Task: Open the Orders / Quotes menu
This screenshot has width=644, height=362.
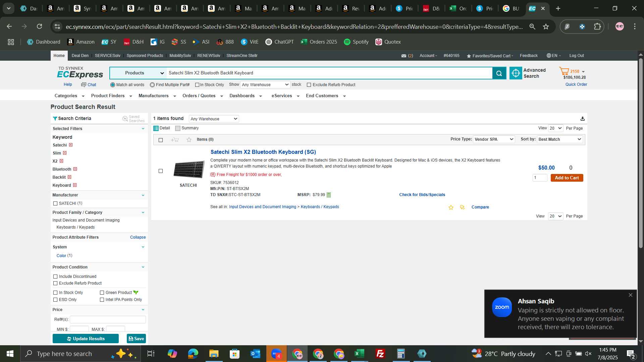Action: click(x=203, y=96)
